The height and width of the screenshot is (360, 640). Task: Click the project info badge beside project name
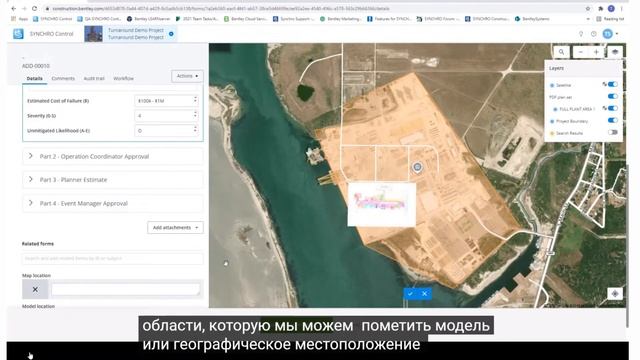coord(171,34)
